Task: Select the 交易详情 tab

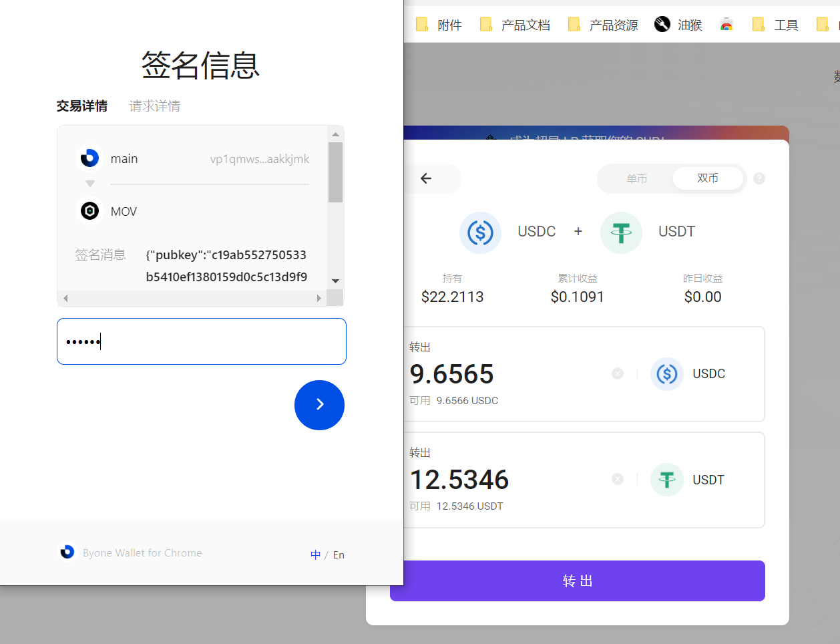Action: 81,106
